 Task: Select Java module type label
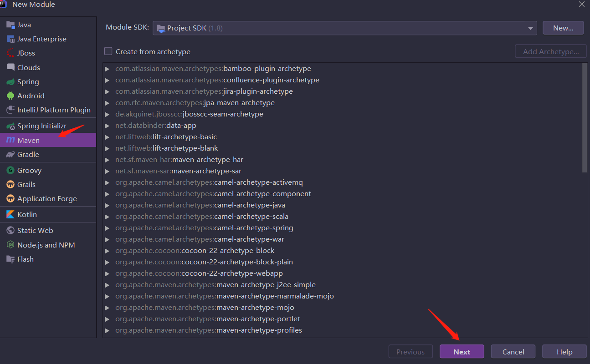tap(24, 25)
